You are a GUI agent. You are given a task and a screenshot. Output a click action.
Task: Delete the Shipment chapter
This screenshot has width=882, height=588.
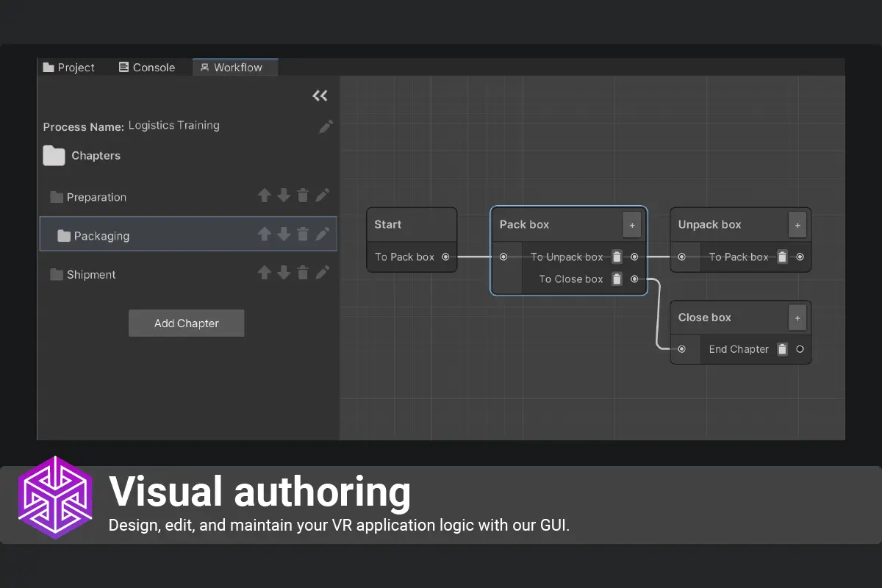click(x=303, y=273)
